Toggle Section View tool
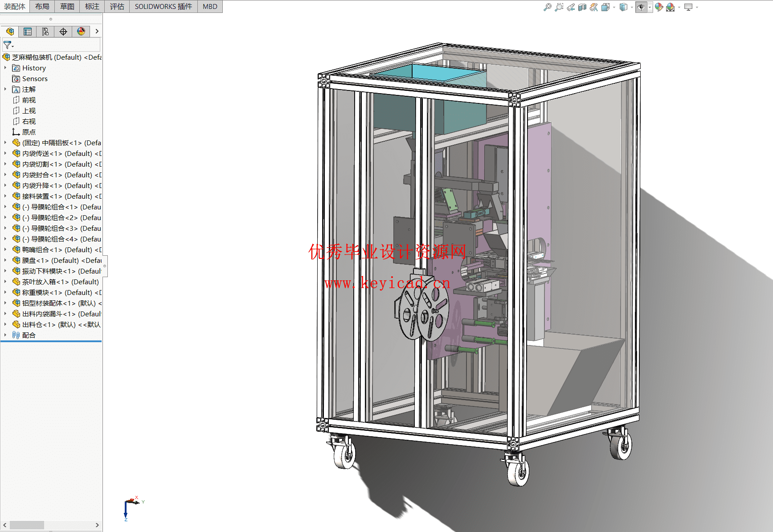The height and width of the screenshot is (532, 773). (582, 7)
